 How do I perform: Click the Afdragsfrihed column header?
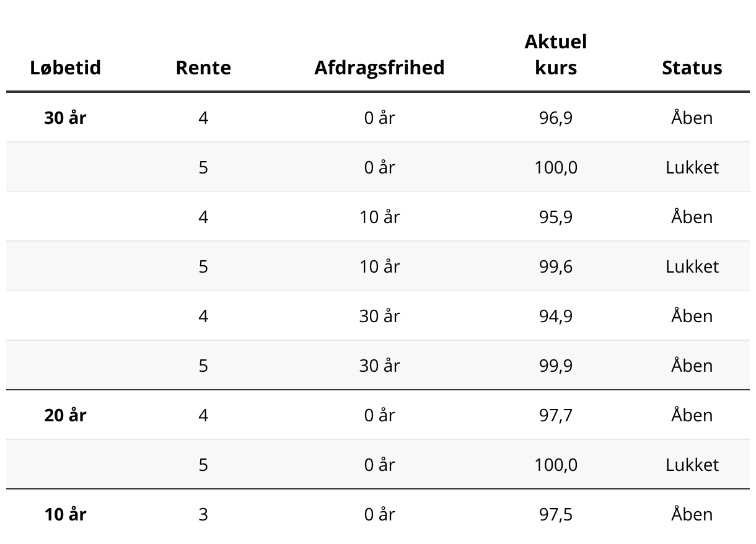tap(379, 68)
